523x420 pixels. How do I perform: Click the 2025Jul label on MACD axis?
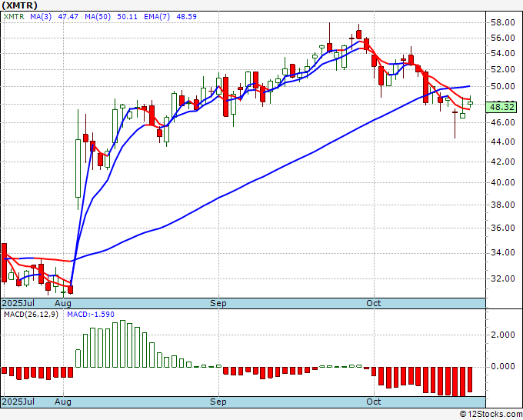[x=18, y=402]
